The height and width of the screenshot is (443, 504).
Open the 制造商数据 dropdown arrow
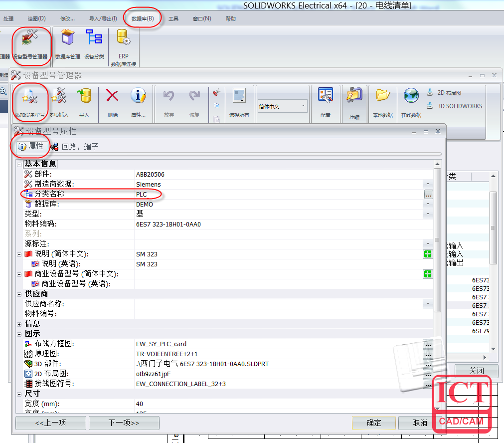427,184
